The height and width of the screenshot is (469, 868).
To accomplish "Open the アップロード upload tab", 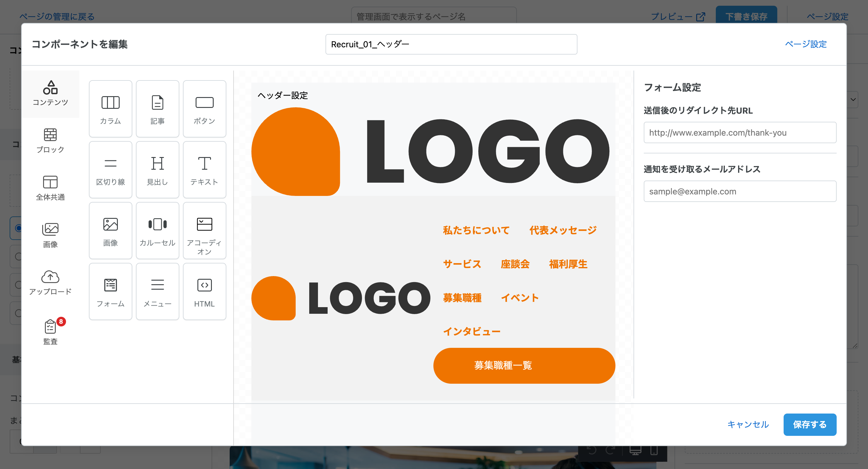I will click(50, 282).
